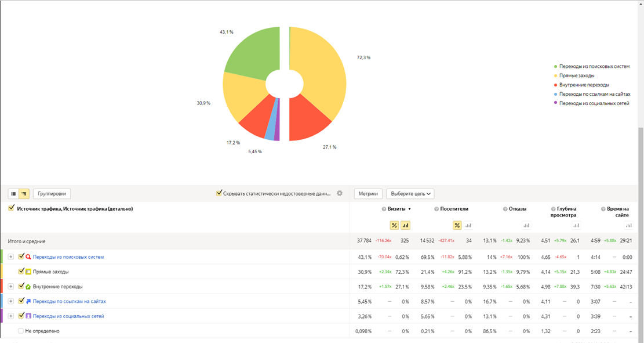Open the Выберите цель dropdown

point(410,194)
